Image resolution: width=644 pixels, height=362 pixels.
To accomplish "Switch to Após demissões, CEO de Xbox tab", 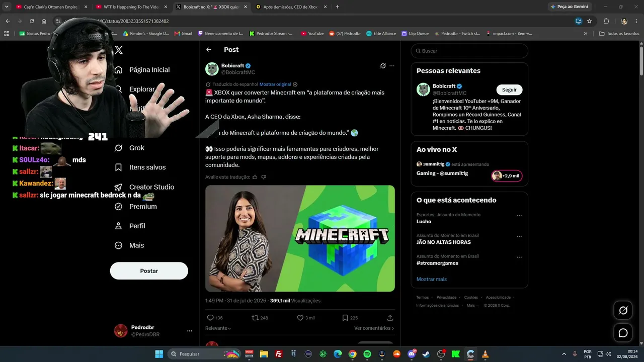I will [291, 7].
